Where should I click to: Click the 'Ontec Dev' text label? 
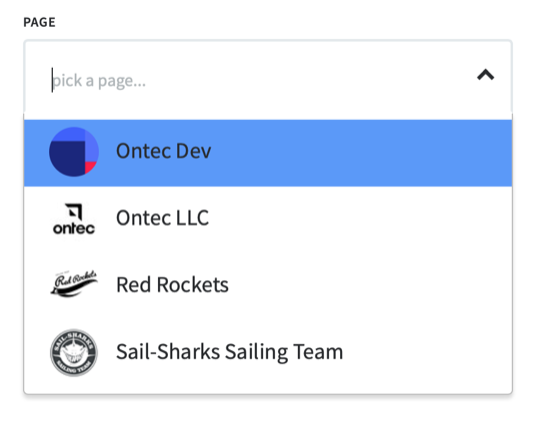164,151
